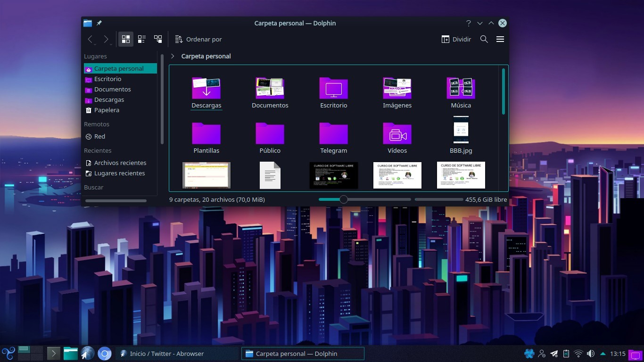Expand hidden system tray icons arrow
644x362 pixels.
(603, 354)
